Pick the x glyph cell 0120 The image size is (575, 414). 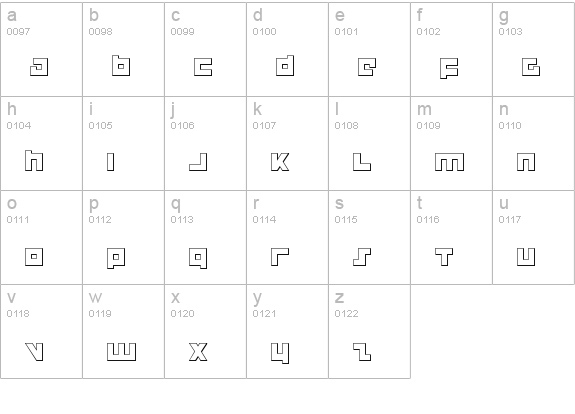click(x=205, y=331)
